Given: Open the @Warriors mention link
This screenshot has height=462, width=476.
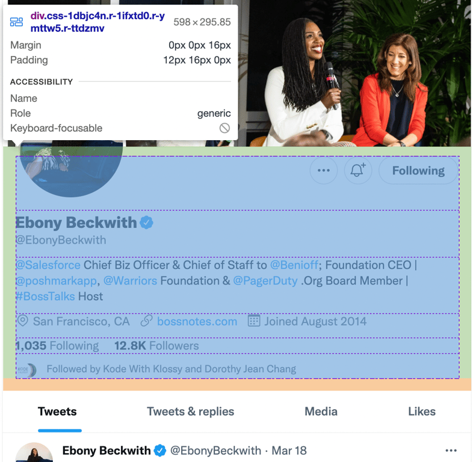Looking at the screenshot, I should (130, 281).
